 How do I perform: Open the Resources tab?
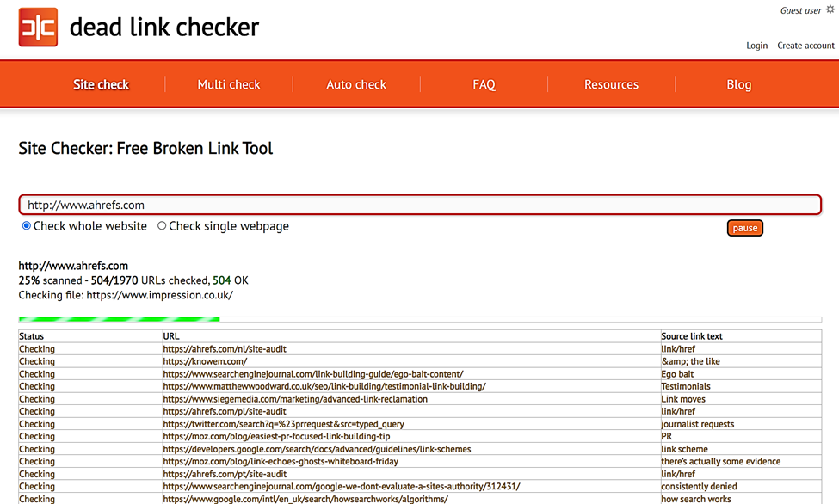coord(611,84)
